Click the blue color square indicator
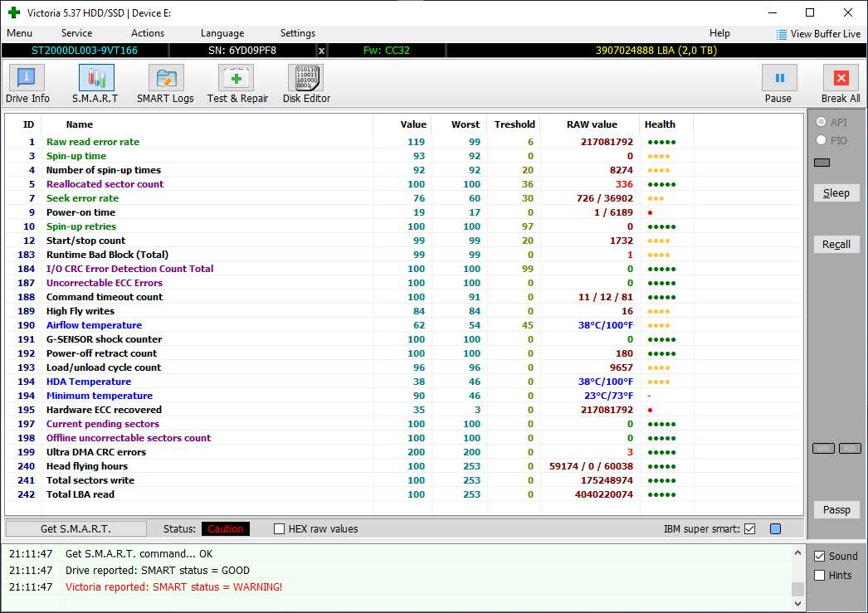868x613 pixels. [775, 529]
